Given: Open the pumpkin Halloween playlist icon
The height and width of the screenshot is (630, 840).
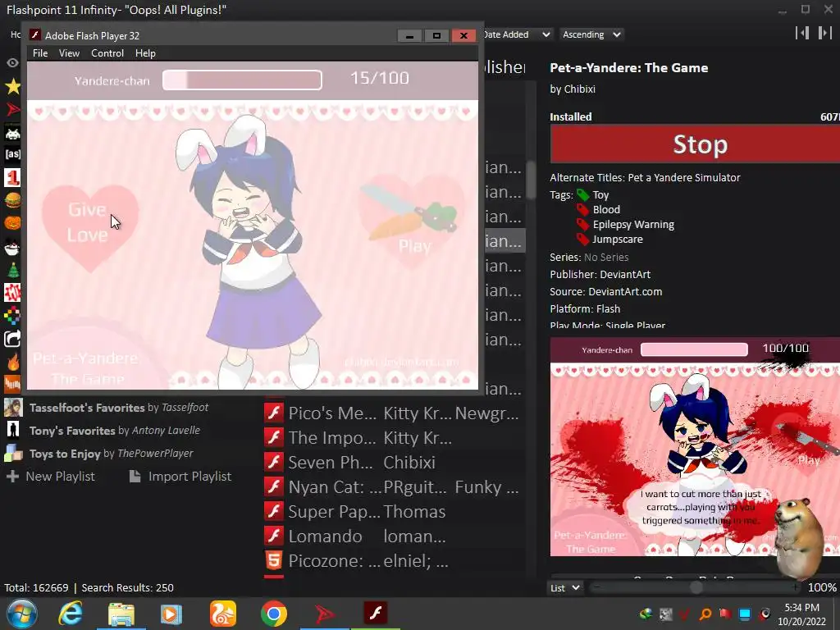Looking at the screenshot, I should [12, 222].
